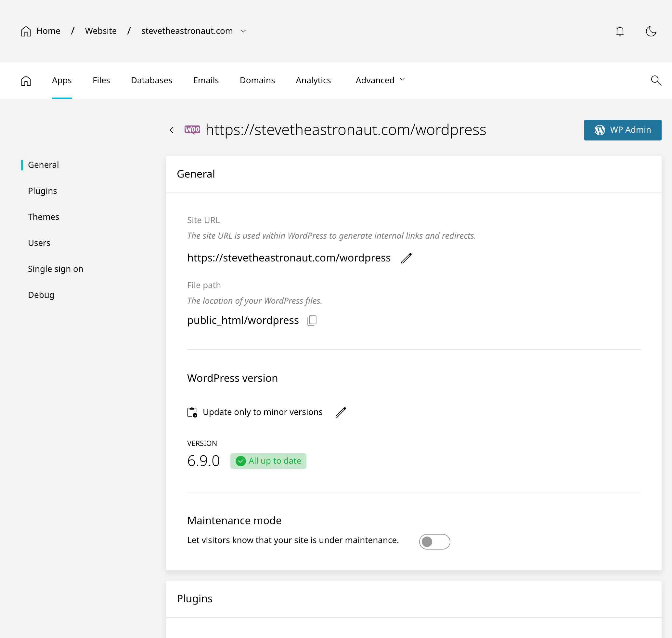This screenshot has width=672, height=638.
Task: Copy the file path to clipboard
Action: (312, 320)
